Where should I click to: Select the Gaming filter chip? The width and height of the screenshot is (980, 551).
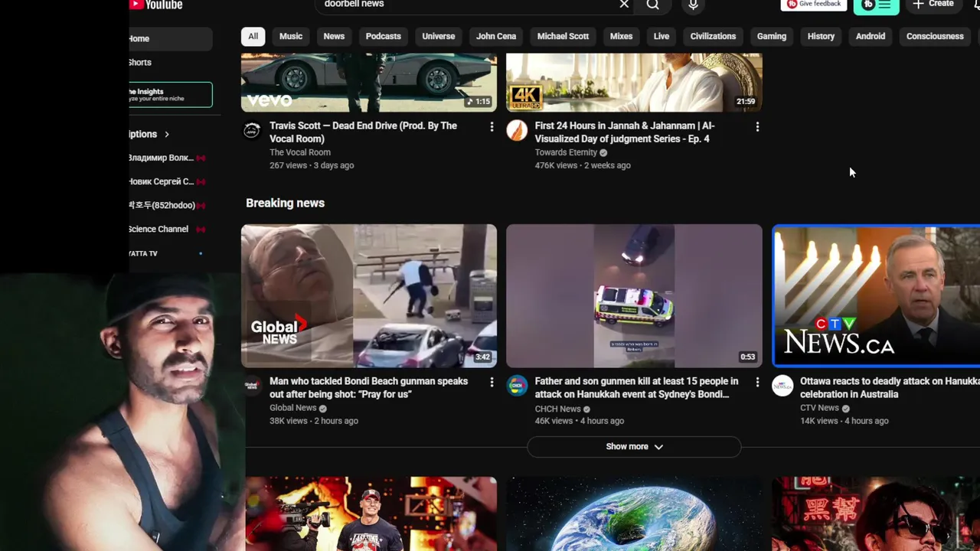(772, 36)
